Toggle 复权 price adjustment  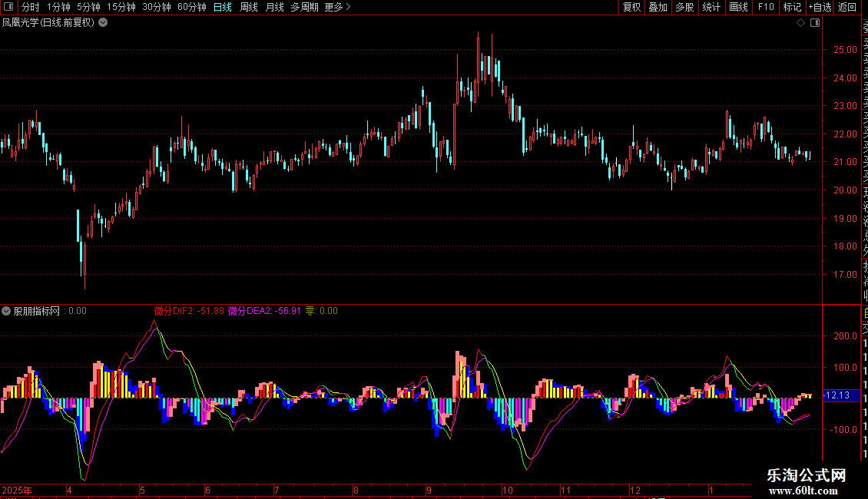pos(631,7)
